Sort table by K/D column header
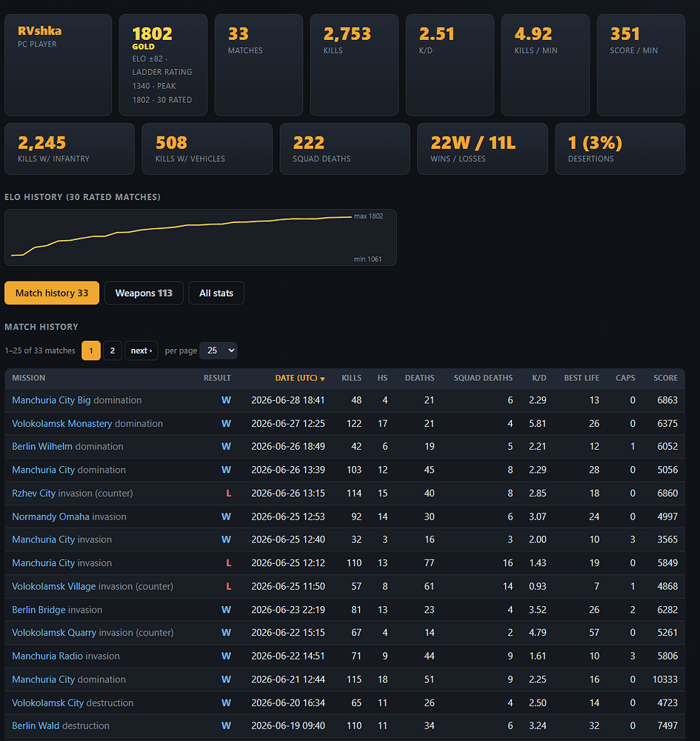This screenshot has height=741, width=700. point(539,378)
